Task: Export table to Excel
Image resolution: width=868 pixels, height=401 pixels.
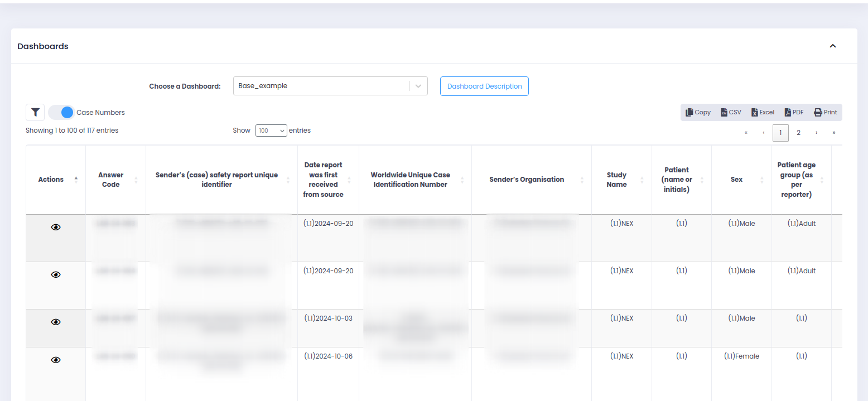Action: (763, 112)
